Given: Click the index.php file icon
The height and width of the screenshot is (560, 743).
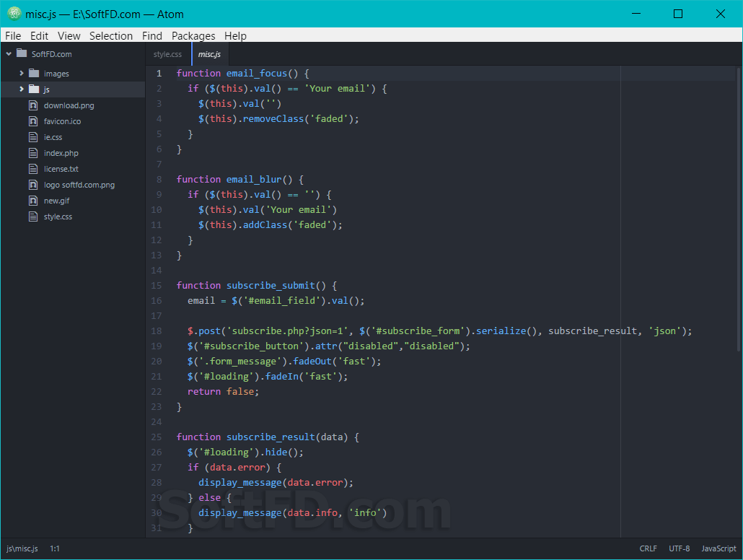Looking at the screenshot, I should pos(33,153).
